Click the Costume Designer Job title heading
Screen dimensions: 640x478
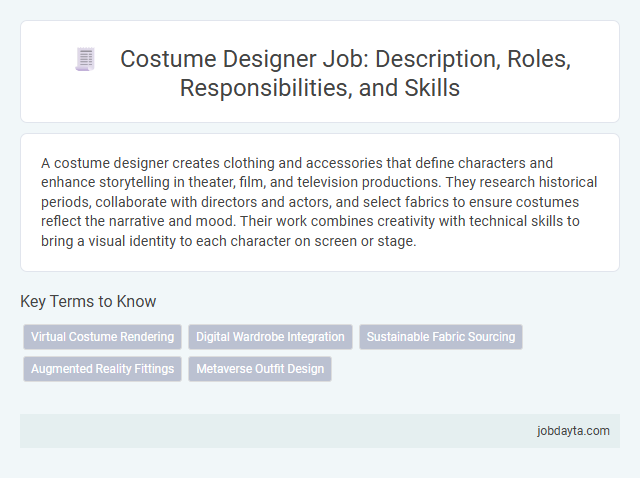[345, 73]
